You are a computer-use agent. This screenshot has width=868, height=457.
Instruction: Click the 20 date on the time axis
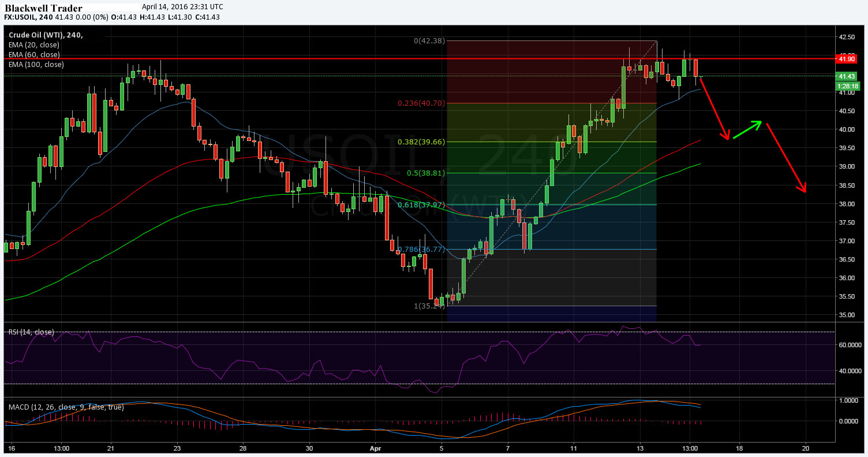tap(806, 448)
